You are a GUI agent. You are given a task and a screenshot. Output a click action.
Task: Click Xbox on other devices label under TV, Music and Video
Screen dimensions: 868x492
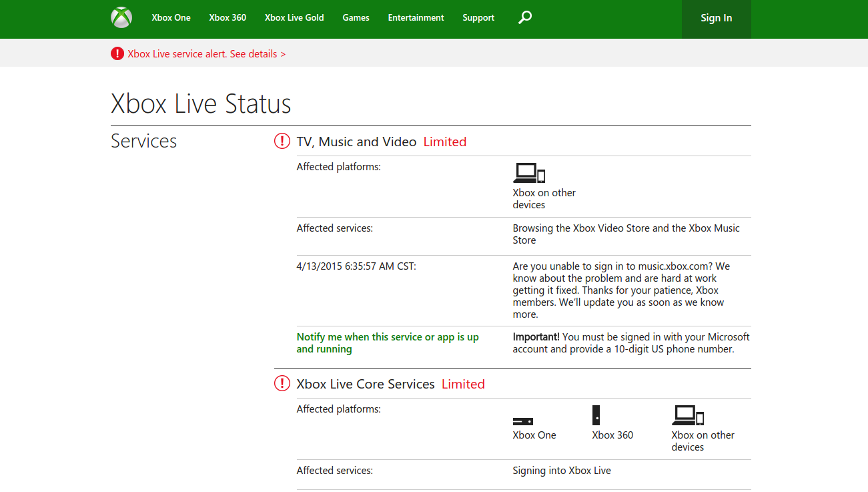pyautogui.click(x=544, y=199)
